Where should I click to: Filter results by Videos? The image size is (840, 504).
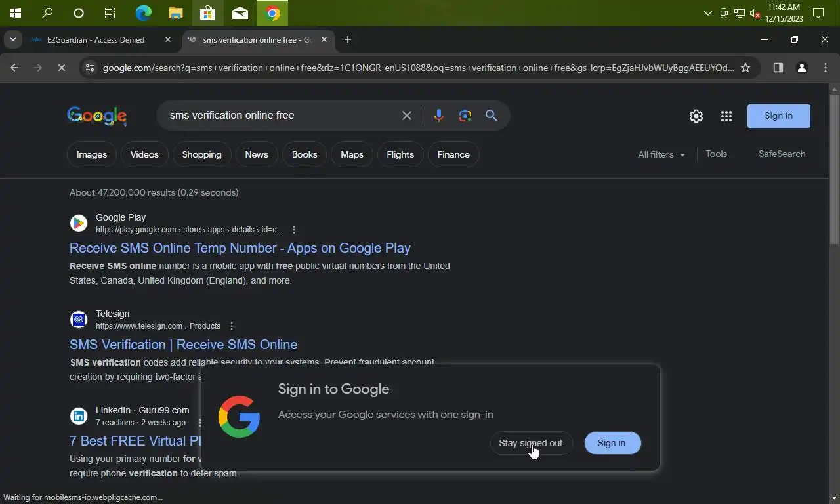144,154
